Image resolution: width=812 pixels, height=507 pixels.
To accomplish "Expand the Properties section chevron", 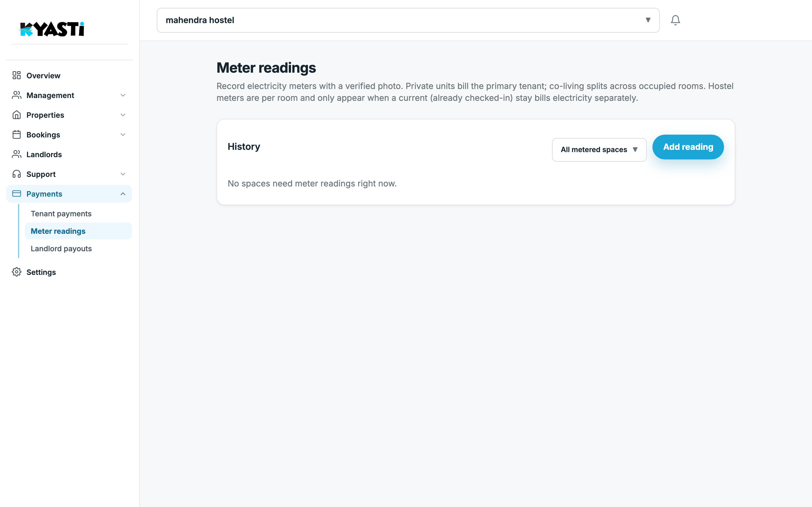I will point(123,115).
